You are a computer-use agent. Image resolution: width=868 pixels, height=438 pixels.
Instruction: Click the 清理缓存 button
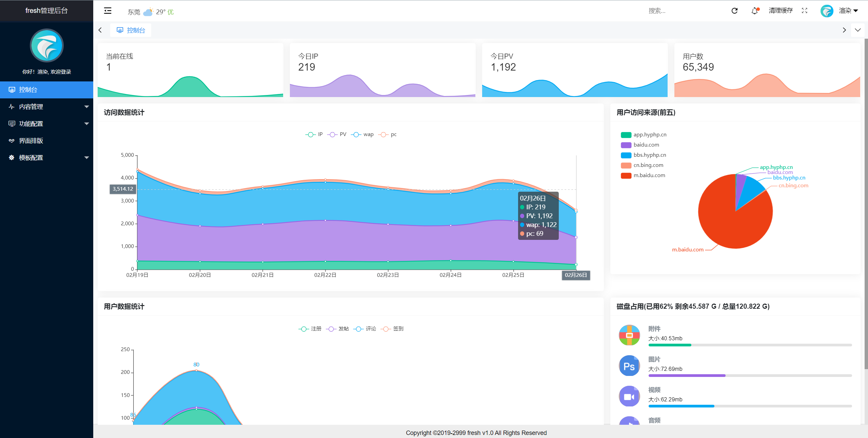point(781,11)
